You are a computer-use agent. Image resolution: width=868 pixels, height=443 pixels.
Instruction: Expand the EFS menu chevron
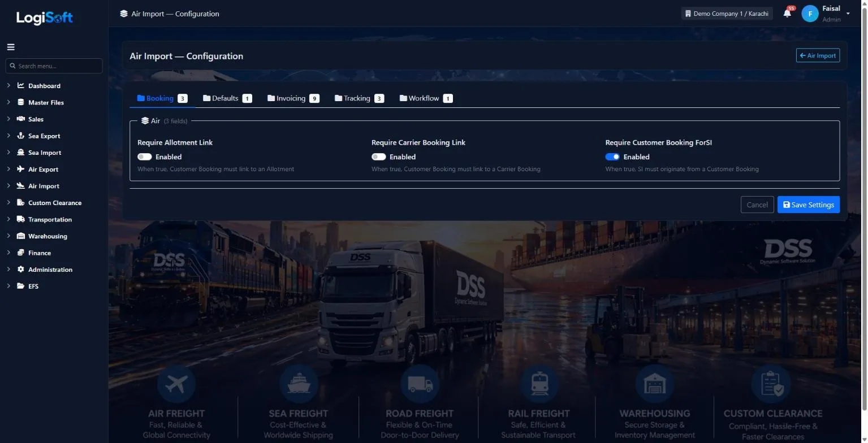(8, 286)
